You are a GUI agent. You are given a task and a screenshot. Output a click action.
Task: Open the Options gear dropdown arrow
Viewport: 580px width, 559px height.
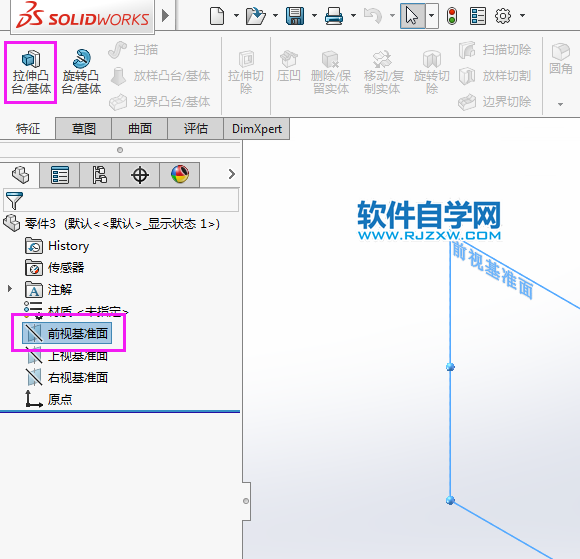522,16
